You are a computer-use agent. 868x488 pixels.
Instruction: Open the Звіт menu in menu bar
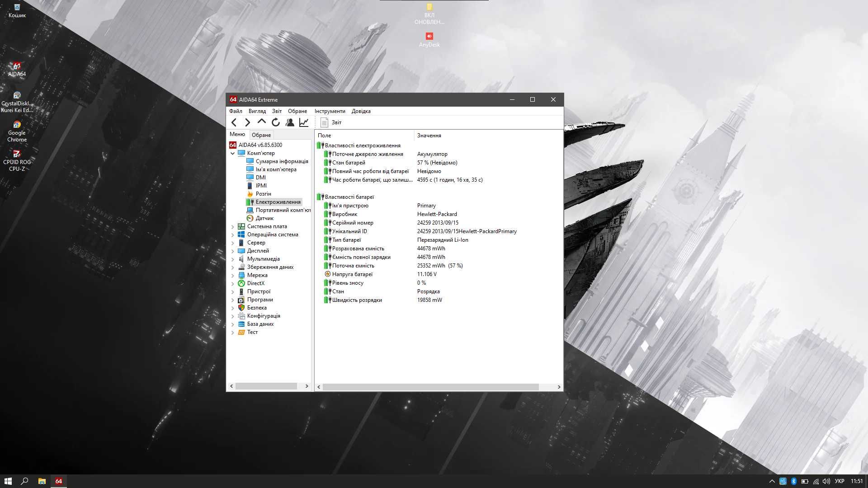(x=277, y=111)
